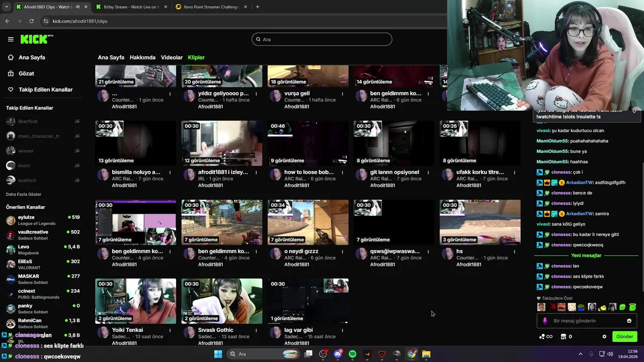644x362 pixels.
Task: Open Windows Start menu
Action: [x=218, y=354]
